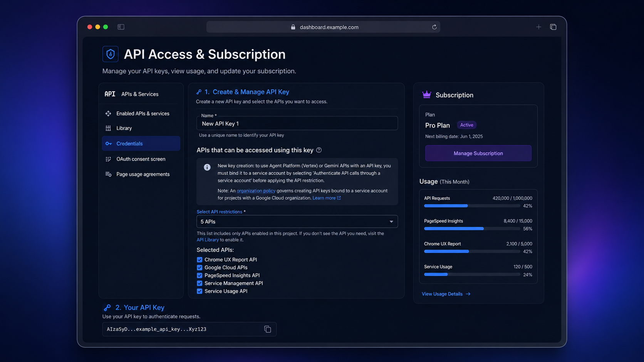Click the dashboard.example.com address bar

pyautogui.click(x=323, y=27)
